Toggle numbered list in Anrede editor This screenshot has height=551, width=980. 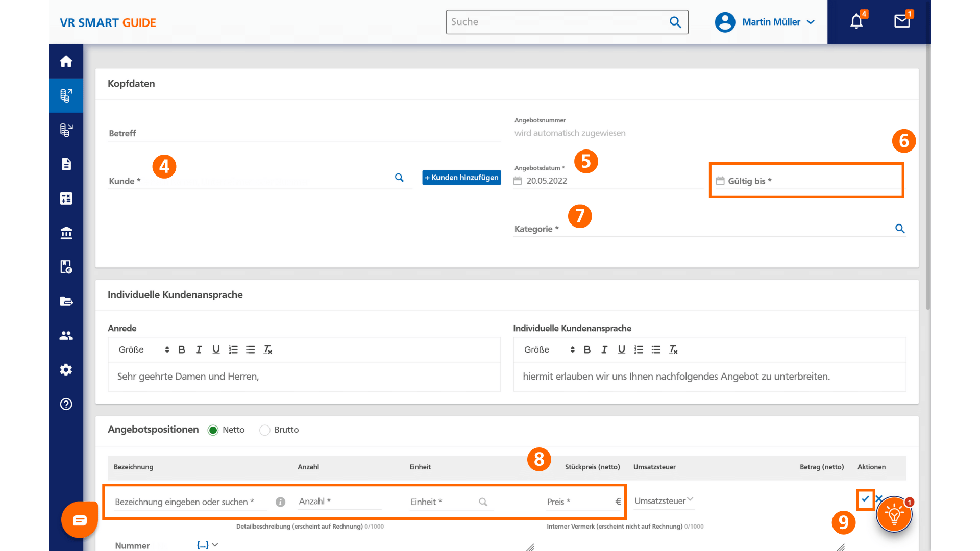tap(233, 349)
